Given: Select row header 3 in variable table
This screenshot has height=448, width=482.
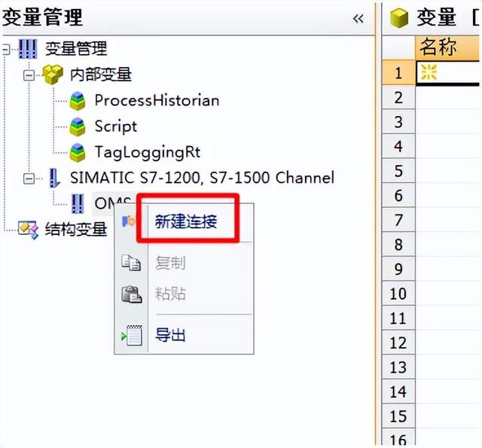Looking at the screenshot, I should [398, 122].
